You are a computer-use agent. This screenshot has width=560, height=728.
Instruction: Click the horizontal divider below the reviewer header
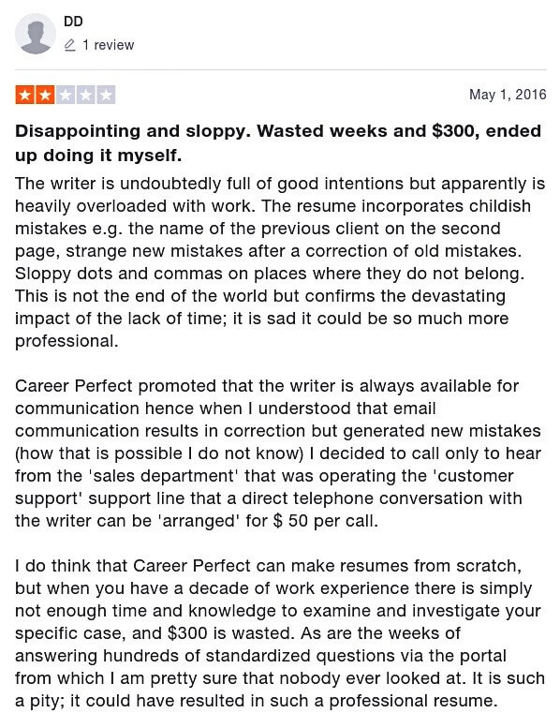(x=281, y=70)
